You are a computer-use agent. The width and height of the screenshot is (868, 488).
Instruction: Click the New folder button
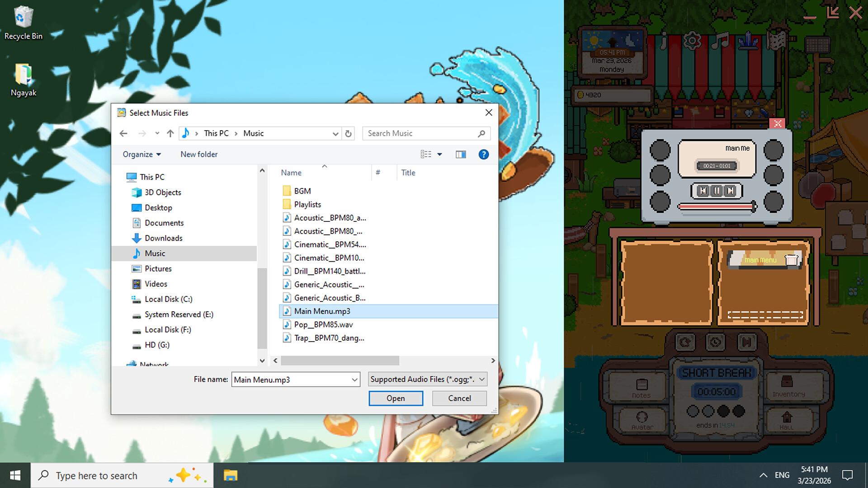pos(199,155)
